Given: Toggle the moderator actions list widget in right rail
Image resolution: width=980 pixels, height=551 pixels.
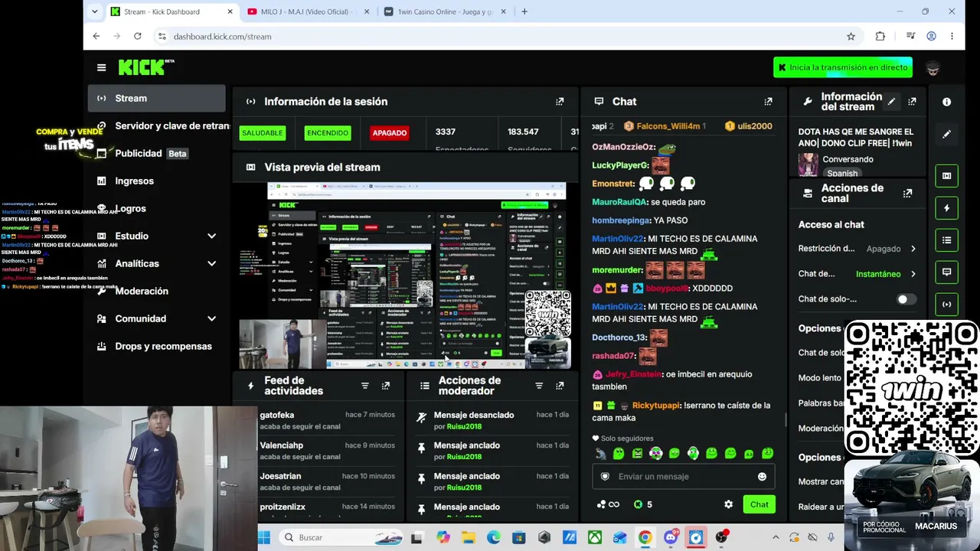Looking at the screenshot, I should [946, 240].
